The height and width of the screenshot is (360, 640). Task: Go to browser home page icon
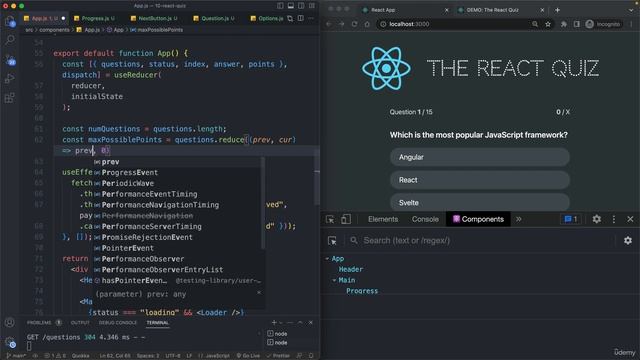click(x=367, y=24)
